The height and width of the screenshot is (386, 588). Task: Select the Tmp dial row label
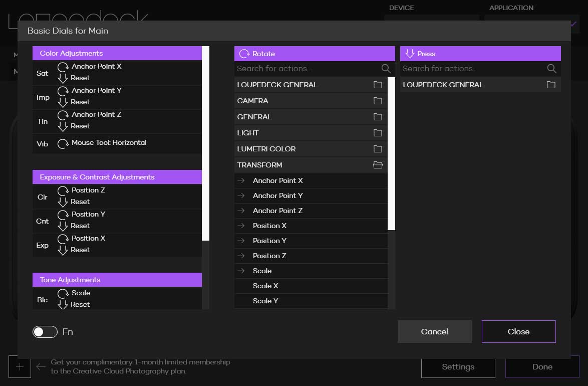point(43,97)
